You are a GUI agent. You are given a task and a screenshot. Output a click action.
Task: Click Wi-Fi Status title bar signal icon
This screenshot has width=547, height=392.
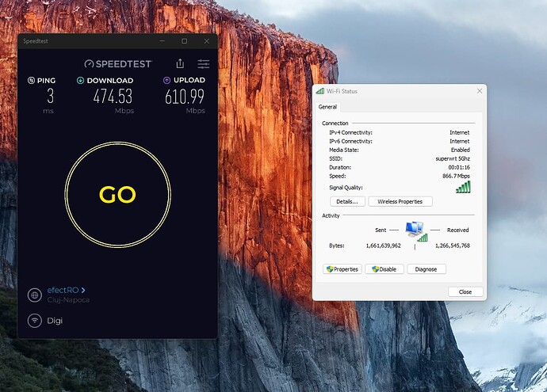point(320,91)
